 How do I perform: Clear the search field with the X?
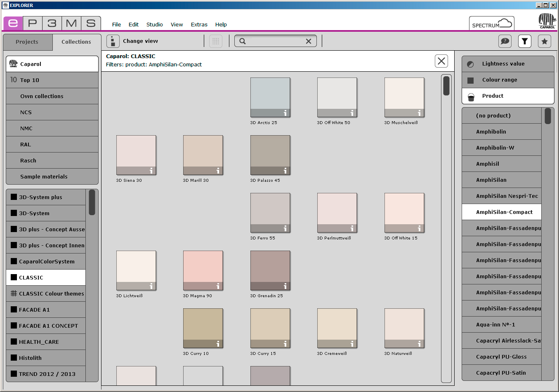pyautogui.click(x=309, y=41)
